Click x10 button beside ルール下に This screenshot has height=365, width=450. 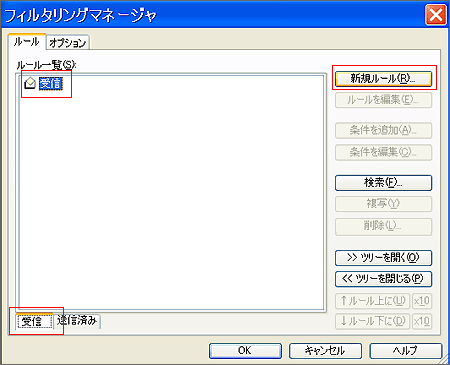point(422,321)
